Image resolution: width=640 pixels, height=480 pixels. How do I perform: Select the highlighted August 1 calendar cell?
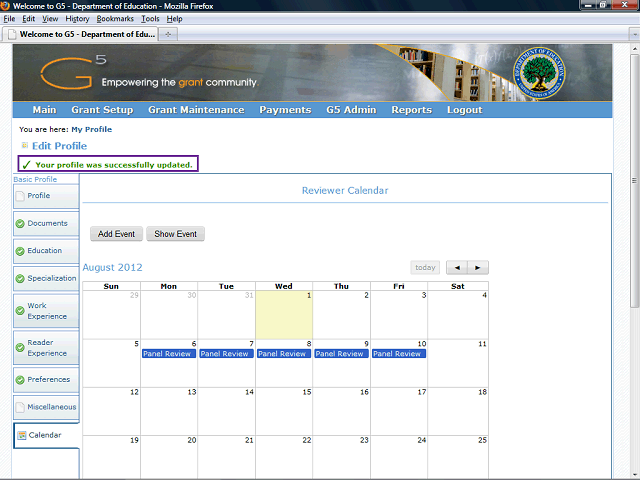point(284,315)
